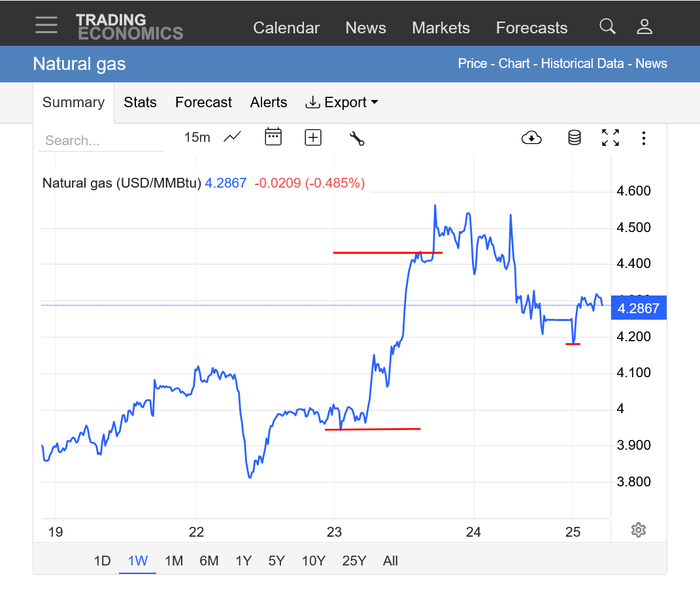700x589 pixels.
Task: Open the chart wrench tools
Action: (357, 138)
